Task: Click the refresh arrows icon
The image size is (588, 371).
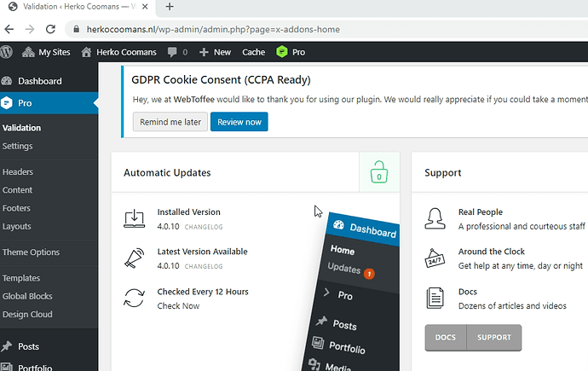Action: 135,299
